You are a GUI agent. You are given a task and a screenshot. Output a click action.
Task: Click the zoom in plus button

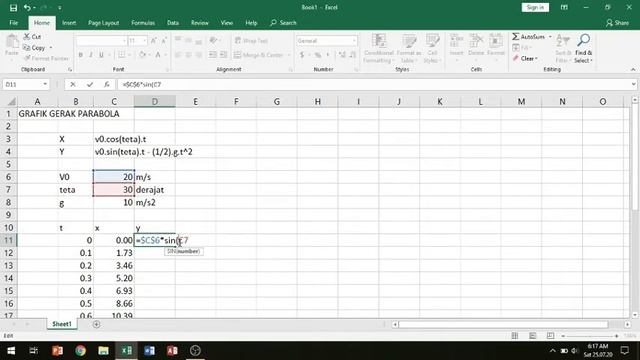(x=616, y=336)
